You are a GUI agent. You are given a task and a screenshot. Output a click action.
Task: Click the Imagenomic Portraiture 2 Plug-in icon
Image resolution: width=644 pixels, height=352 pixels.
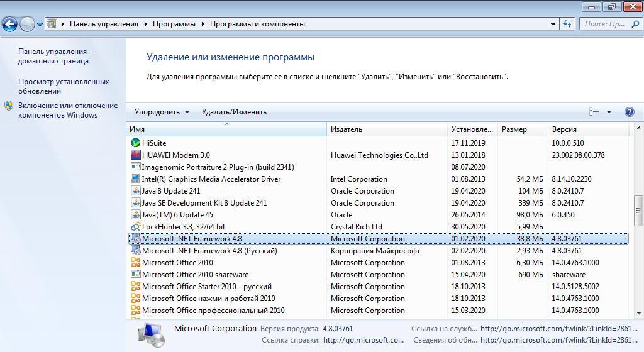(x=136, y=167)
